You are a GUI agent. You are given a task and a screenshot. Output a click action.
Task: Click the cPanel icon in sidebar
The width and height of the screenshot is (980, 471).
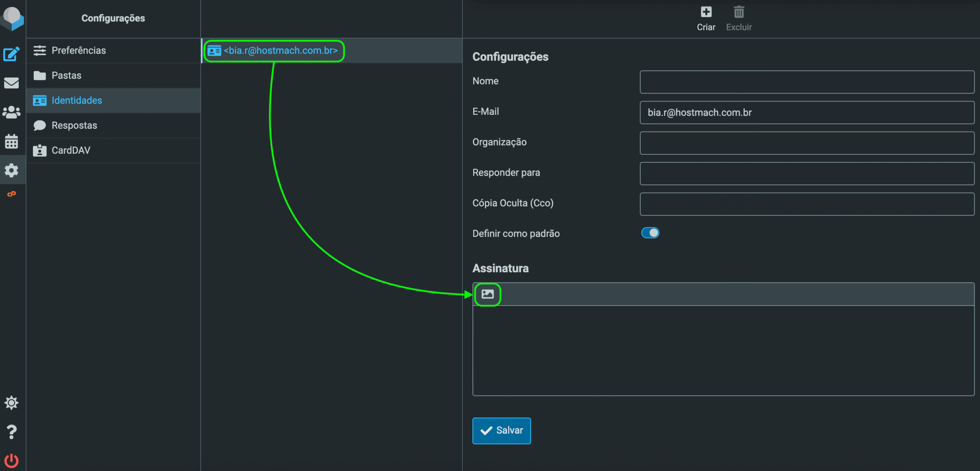11,194
